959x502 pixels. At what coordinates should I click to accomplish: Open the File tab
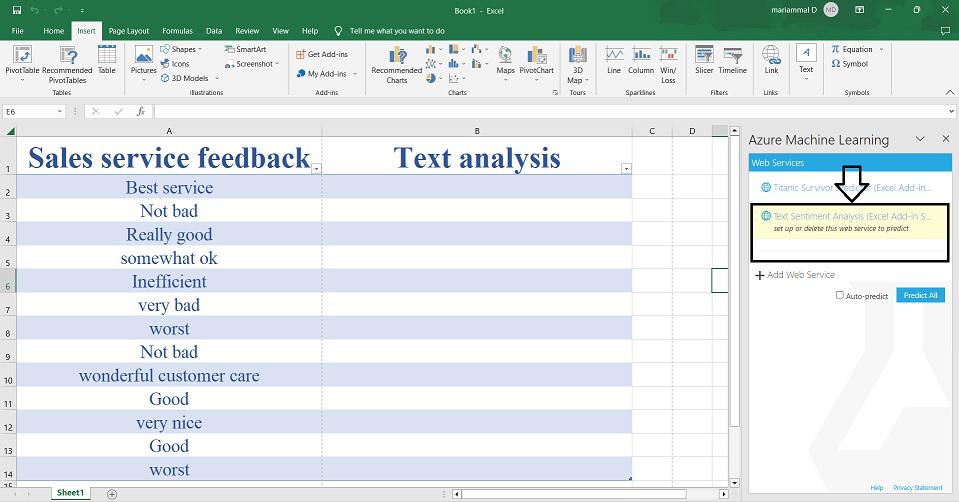pyautogui.click(x=18, y=31)
